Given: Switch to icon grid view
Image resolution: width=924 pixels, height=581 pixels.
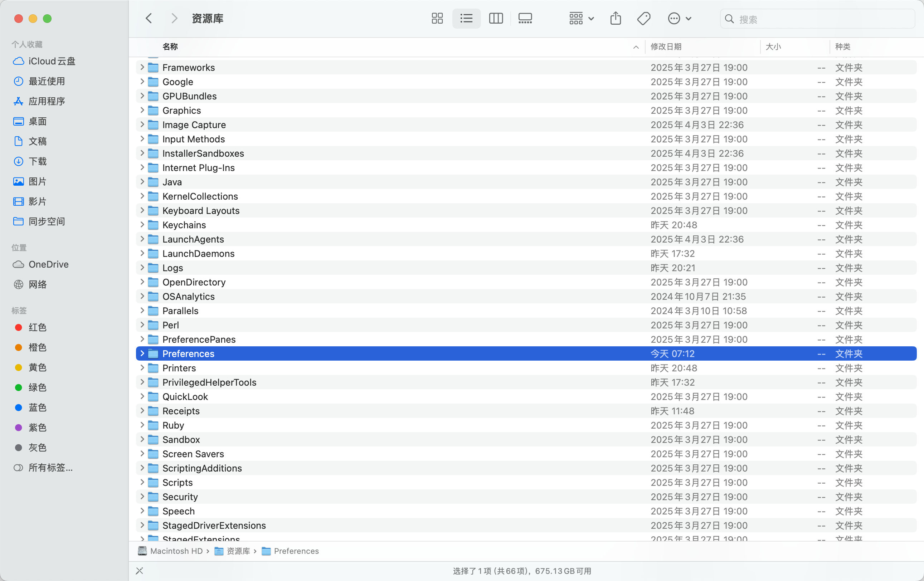Looking at the screenshot, I should pos(437,18).
